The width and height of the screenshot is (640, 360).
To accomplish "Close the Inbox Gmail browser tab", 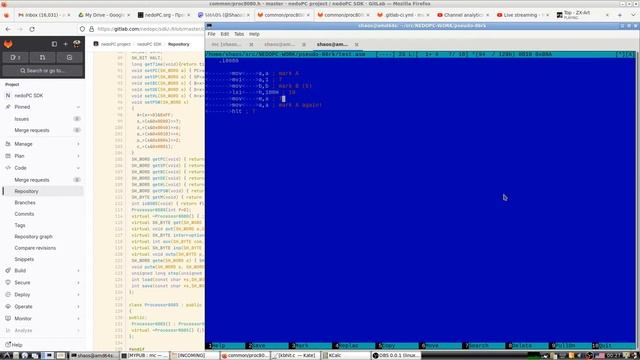I will tap(69, 15).
